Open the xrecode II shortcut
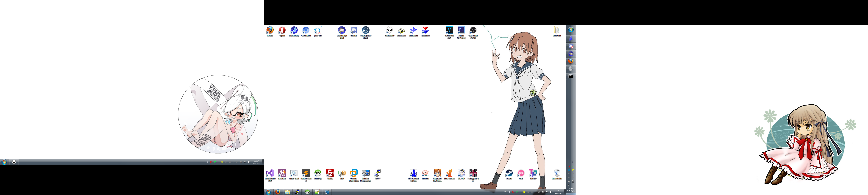 pos(425,32)
